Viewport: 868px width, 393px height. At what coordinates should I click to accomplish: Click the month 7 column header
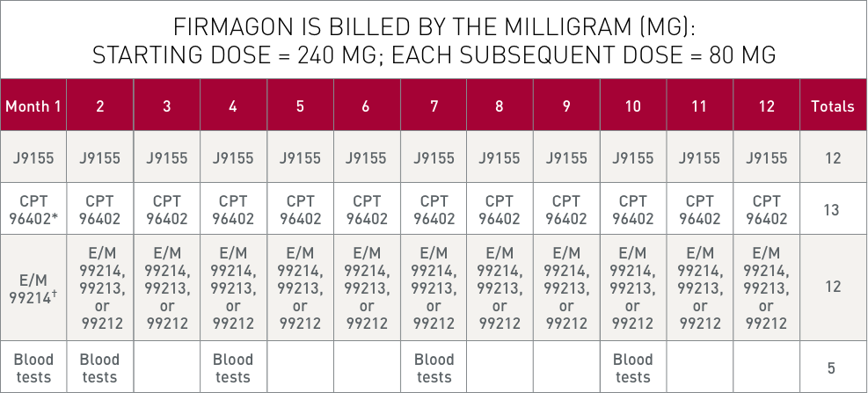[x=434, y=106]
